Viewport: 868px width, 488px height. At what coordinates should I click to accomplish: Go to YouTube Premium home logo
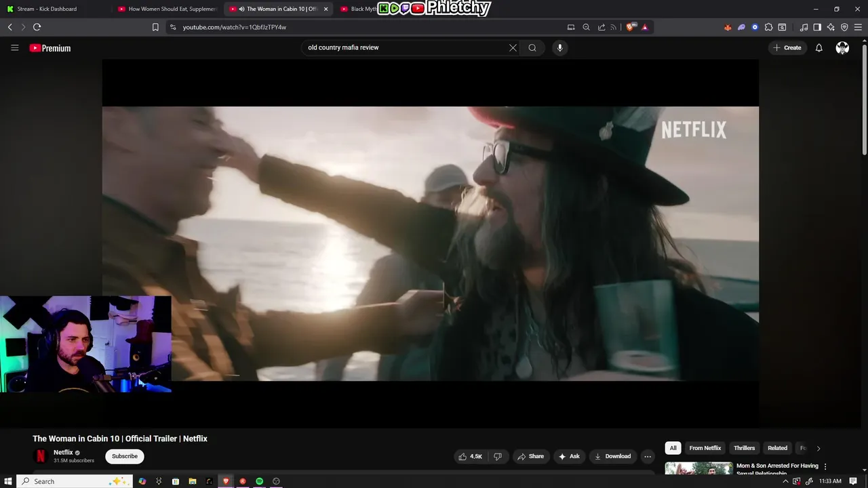[50, 48]
